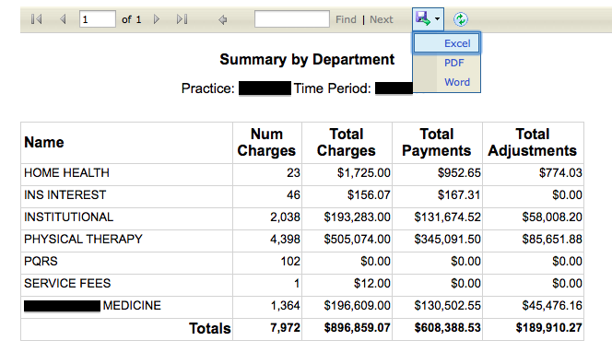
Task: Select the SERVICE FEES row name
Action: click(x=67, y=283)
